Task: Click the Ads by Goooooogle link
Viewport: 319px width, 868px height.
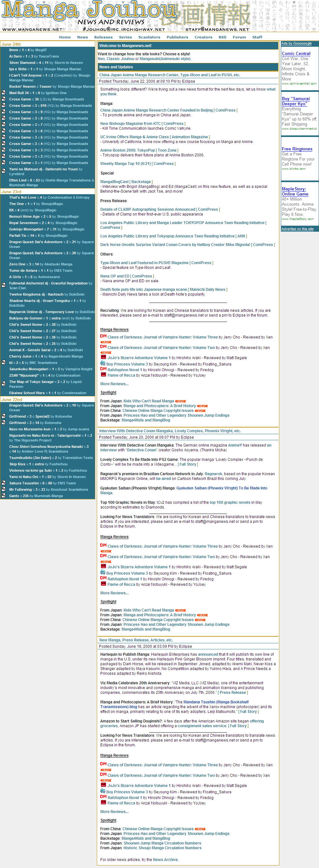Action: click(296, 43)
